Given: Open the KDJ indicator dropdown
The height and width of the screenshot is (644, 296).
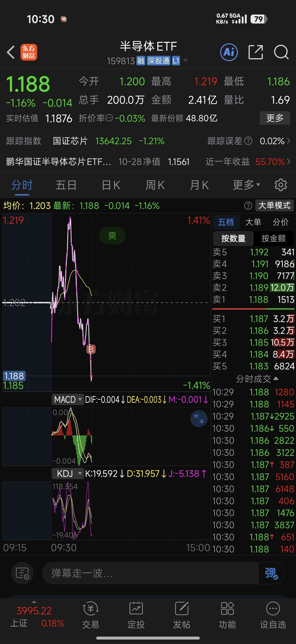Looking at the screenshot, I should click(67, 474).
